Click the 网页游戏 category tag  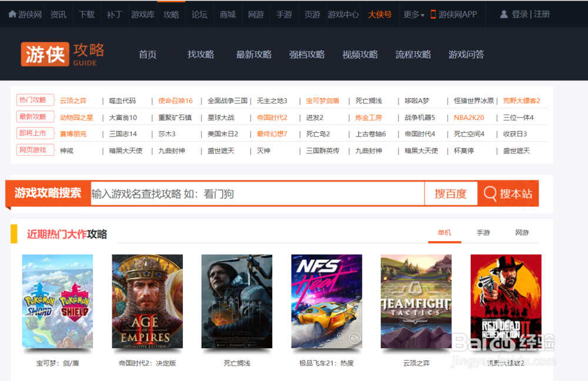click(35, 150)
